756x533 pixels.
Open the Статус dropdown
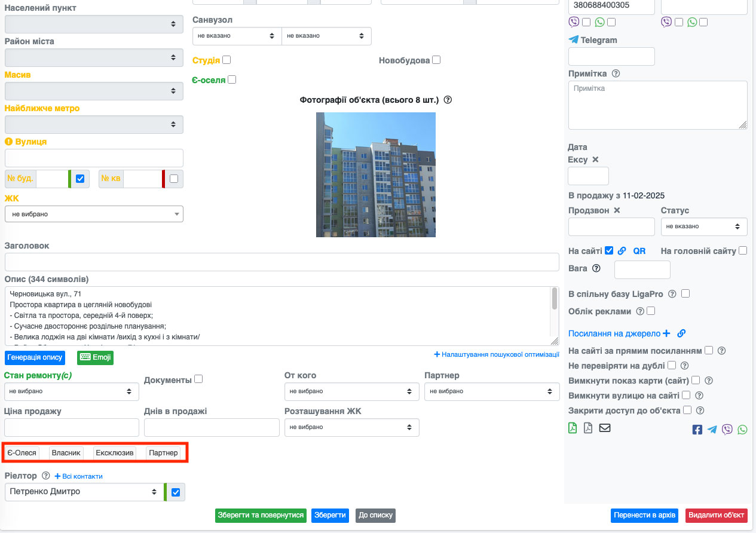(x=703, y=226)
